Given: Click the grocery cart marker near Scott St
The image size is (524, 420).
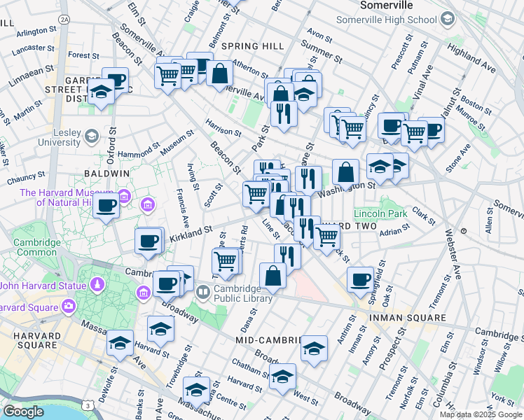Looking at the screenshot, I should [x=256, y=195].
